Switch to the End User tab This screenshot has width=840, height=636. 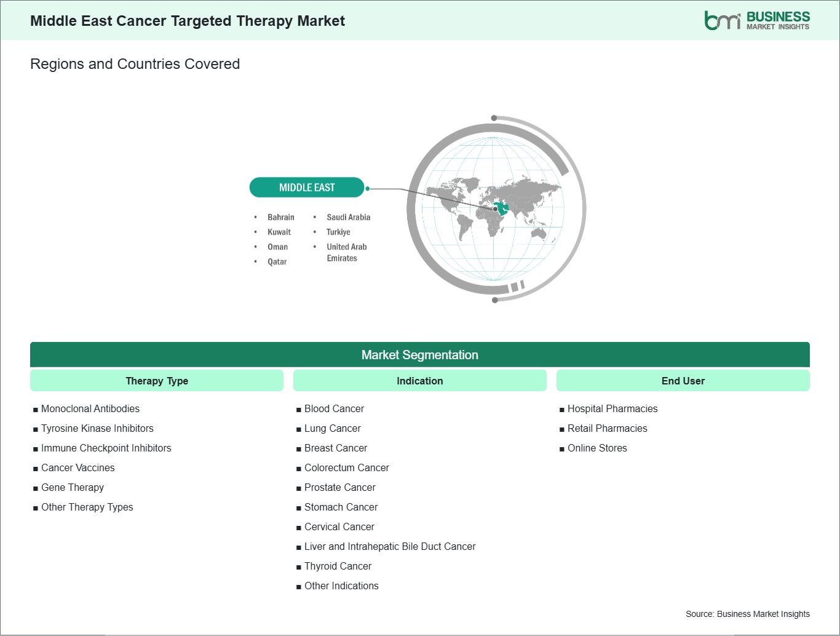683,380
